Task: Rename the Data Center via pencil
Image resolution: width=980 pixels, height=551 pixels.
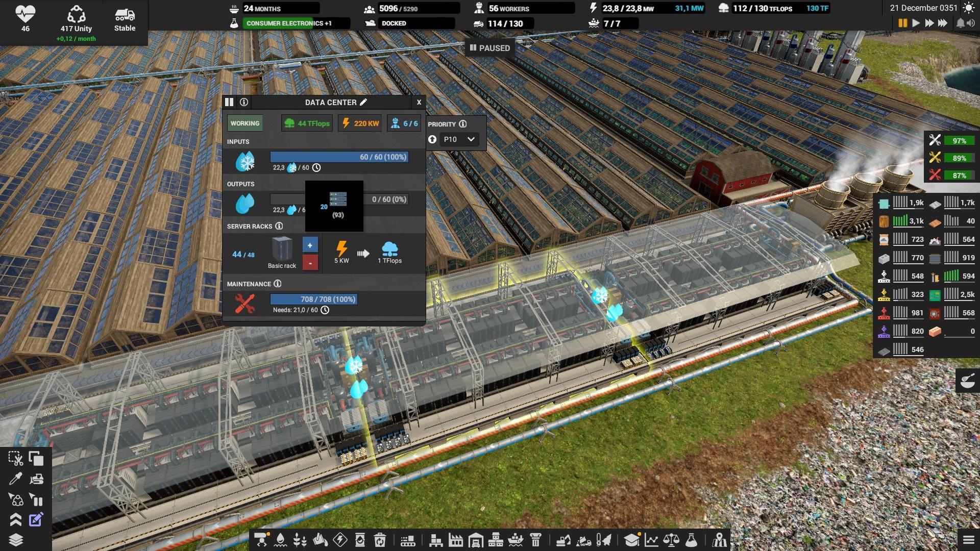Action: (363, 102)
